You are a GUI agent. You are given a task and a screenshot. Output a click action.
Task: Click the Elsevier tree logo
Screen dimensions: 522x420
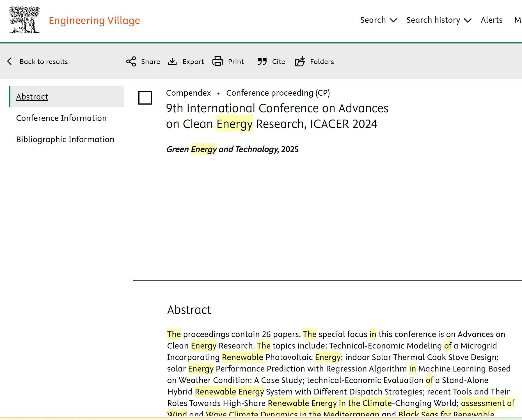pos(24,20)
